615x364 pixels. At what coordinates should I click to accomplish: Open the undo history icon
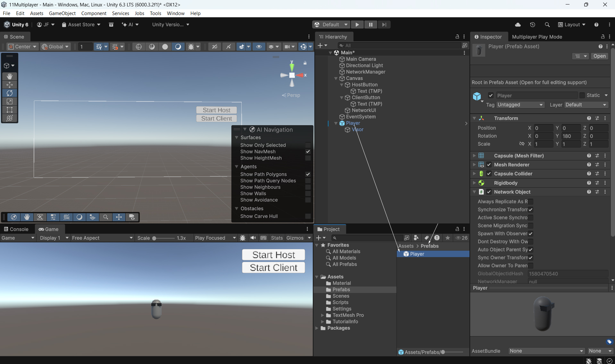532,25
